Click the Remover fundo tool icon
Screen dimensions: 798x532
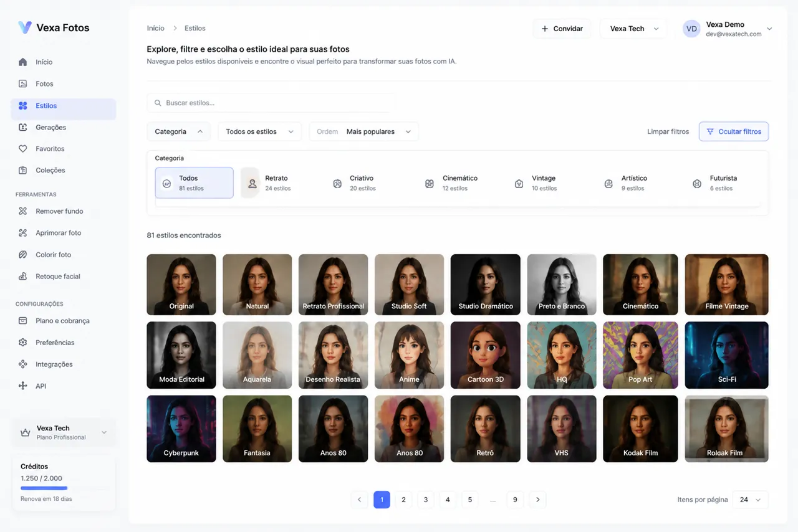[23, 211]
